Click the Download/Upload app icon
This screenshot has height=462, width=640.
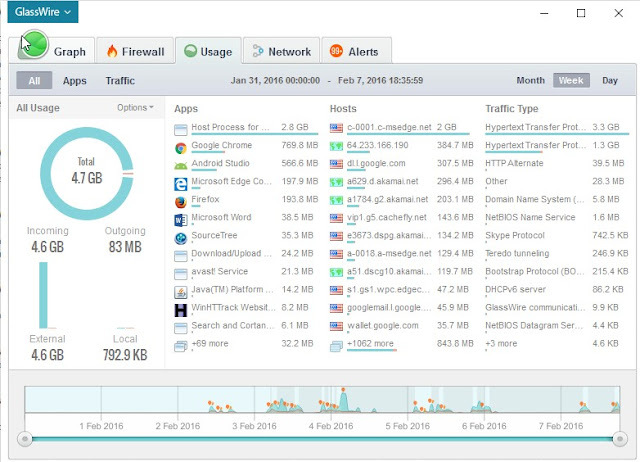180,256
